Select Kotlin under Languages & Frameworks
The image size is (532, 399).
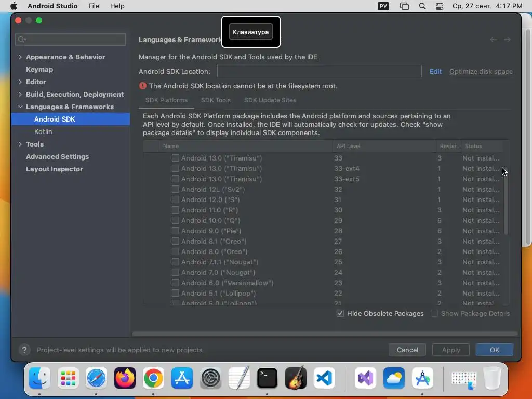tap(43, 131)
